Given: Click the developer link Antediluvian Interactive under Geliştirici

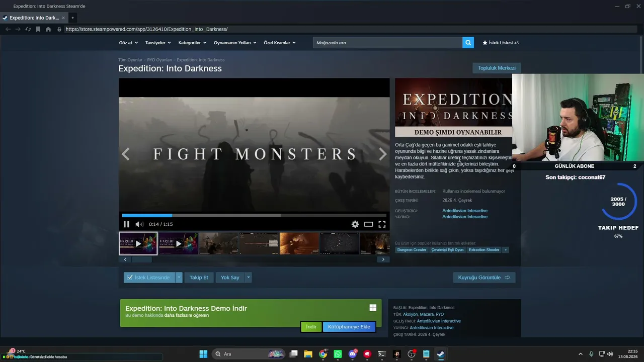Looking at the screenshot, I should 465,211.
